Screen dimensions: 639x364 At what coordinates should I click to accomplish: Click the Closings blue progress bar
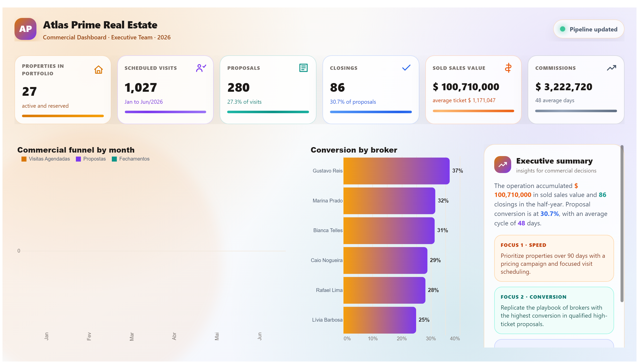coord(371,112)
